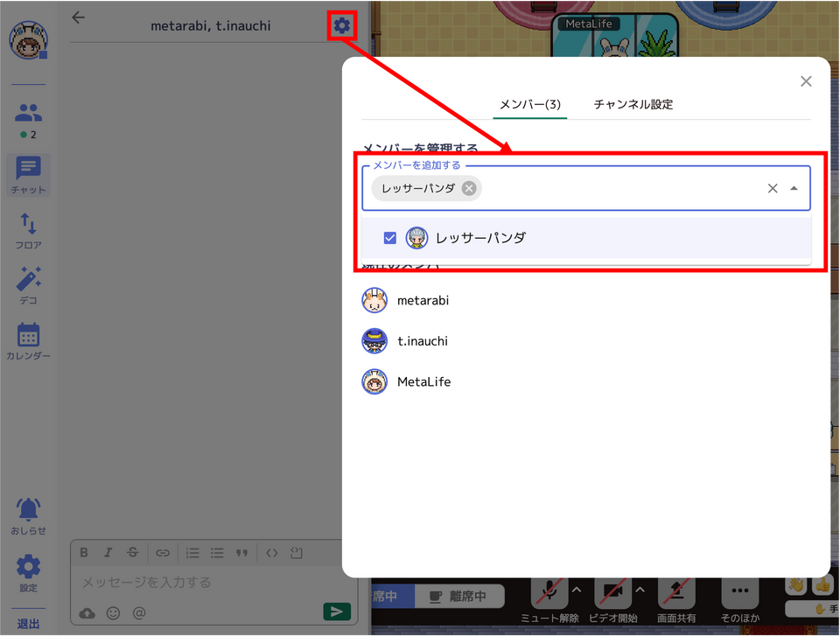This screenshot has height=636, width=840.
Task: Insert inline code formatting
Action: coord(271,553)
